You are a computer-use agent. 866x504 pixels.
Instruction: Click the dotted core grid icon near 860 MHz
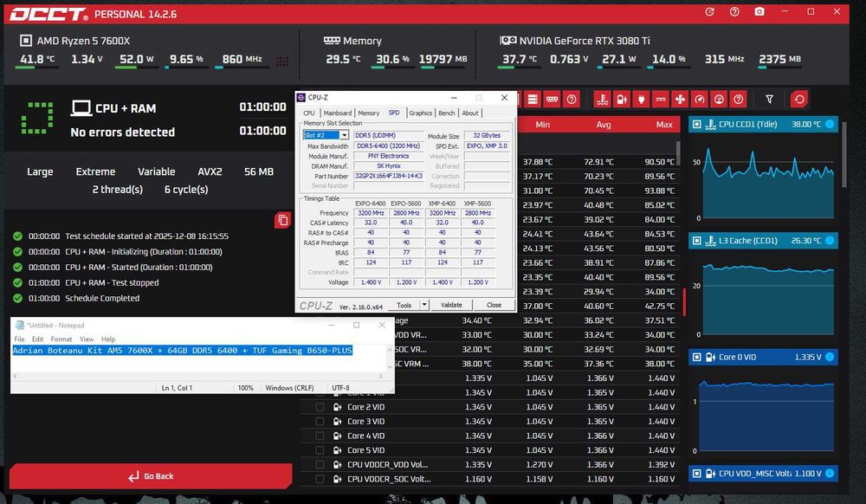pyautogui.click(x=282, y=61)
